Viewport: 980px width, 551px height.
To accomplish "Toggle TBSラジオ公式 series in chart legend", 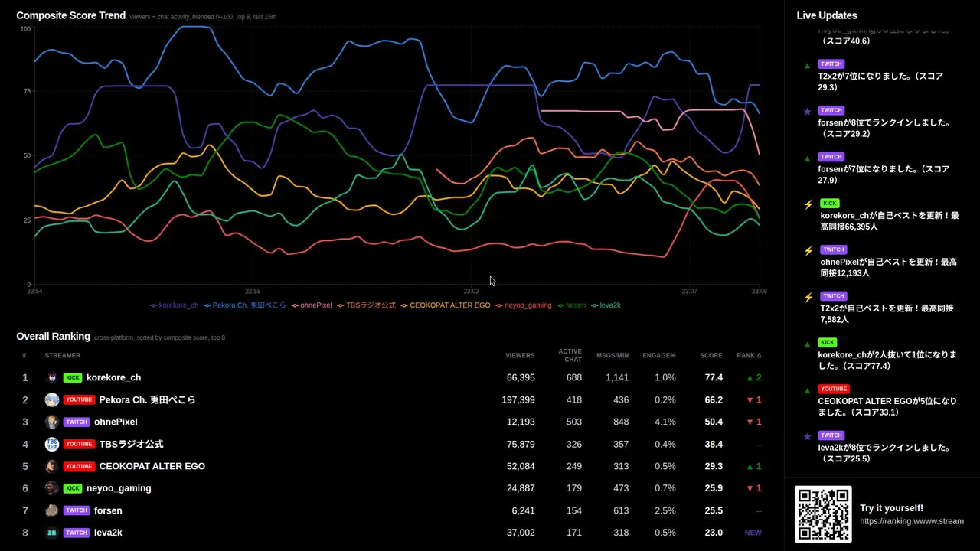I will pyautogui.click(x=367, y=305).
